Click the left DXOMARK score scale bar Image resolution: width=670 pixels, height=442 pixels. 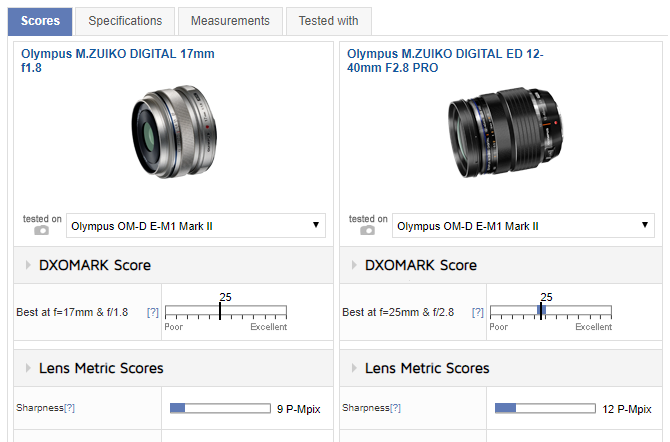[x=226, y=312]
